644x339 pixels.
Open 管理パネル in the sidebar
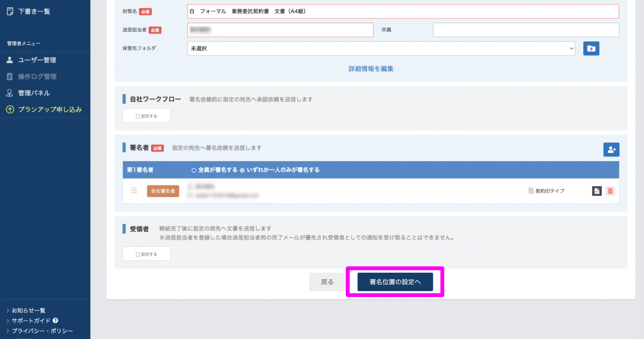[x=34, y=93]
